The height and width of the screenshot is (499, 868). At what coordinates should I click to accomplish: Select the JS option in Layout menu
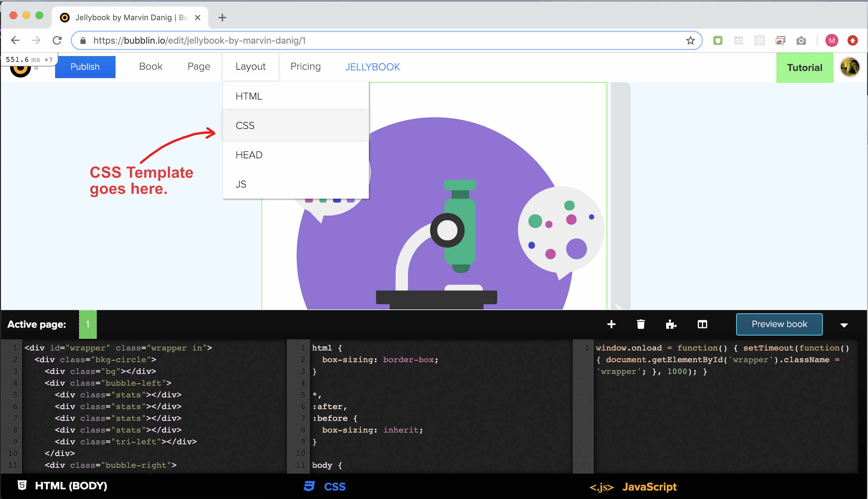[x=241, y=184]
